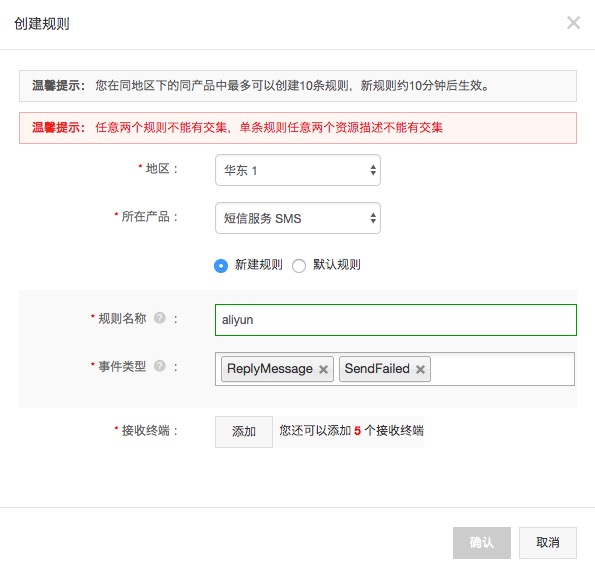Click the 新建规则 label text
Viewport: 595px width, 574px height.
tap(258, 264)
